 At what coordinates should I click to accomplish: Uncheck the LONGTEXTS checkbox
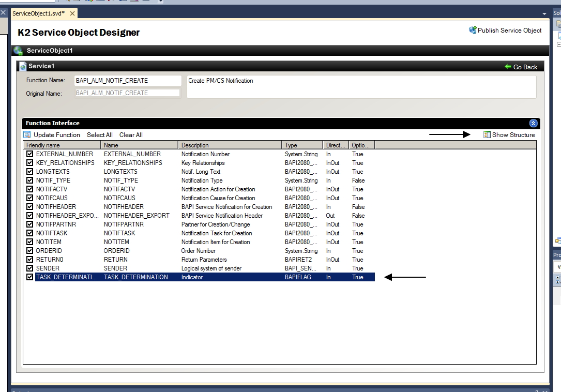click(29, 172)
